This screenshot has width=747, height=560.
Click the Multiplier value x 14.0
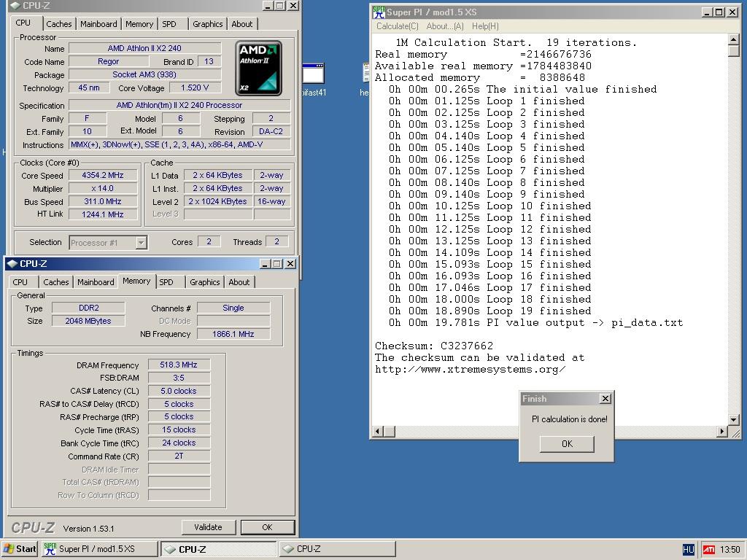103,189
